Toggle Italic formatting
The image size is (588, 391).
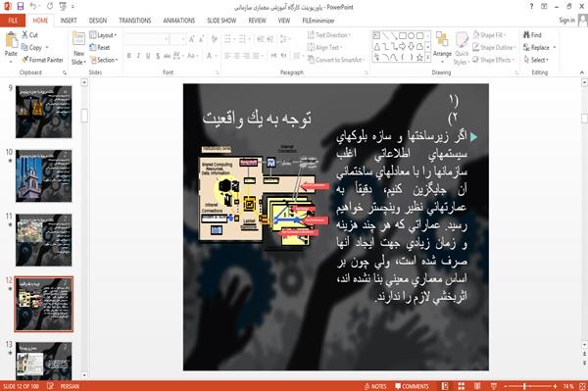pos(138,56)
